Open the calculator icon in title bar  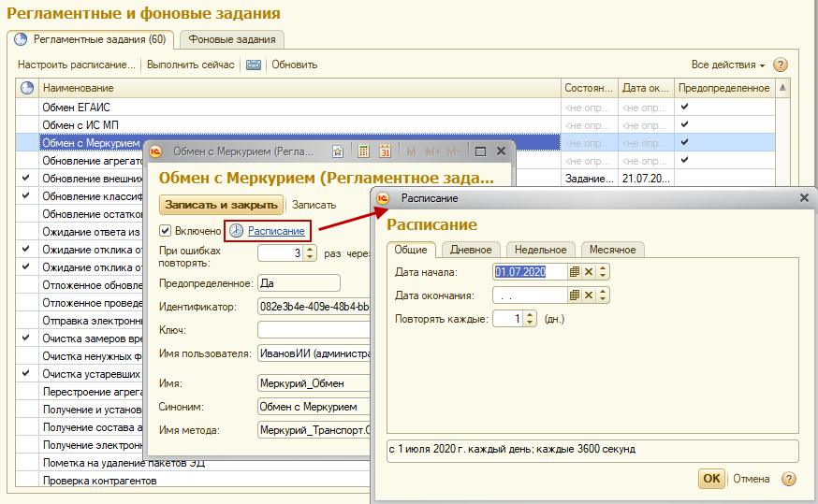364,151
